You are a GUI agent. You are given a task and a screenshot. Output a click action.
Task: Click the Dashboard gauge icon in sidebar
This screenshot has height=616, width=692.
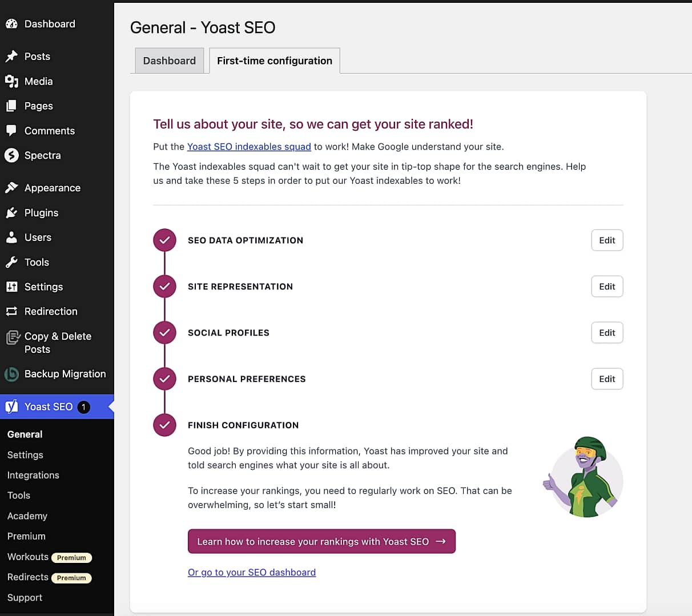11,24
